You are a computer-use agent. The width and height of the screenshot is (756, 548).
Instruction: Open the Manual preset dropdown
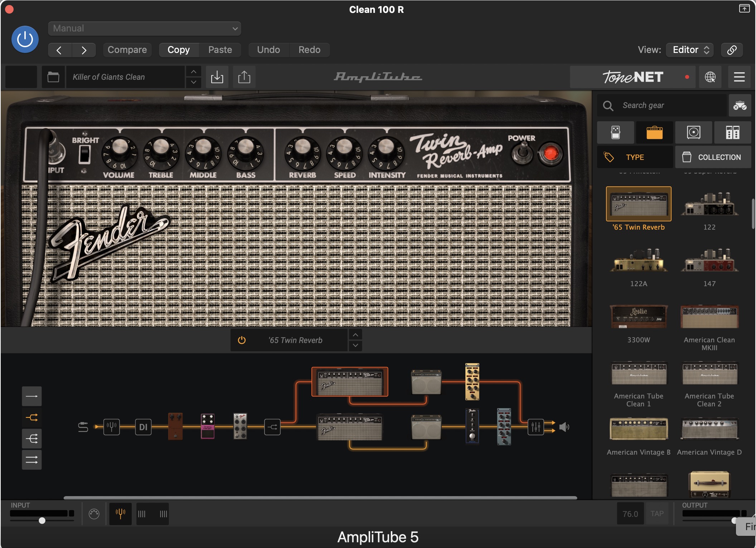pos(145,29)
